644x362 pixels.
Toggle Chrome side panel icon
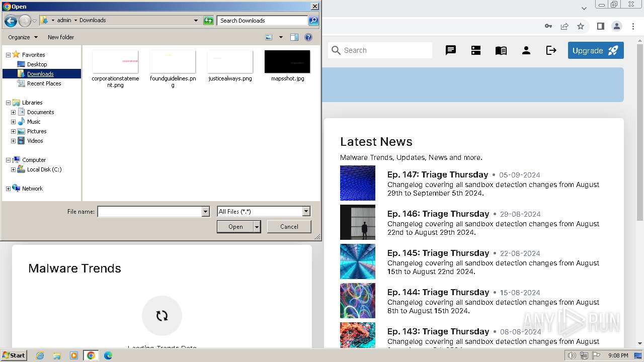coord(600,26)
